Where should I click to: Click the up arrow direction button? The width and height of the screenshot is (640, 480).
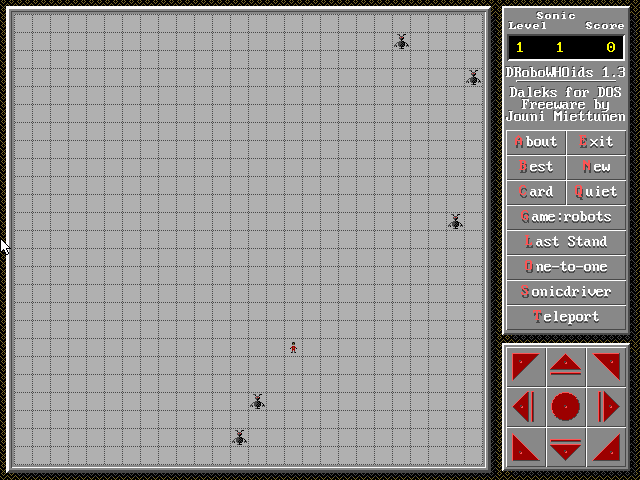(566, 367)
